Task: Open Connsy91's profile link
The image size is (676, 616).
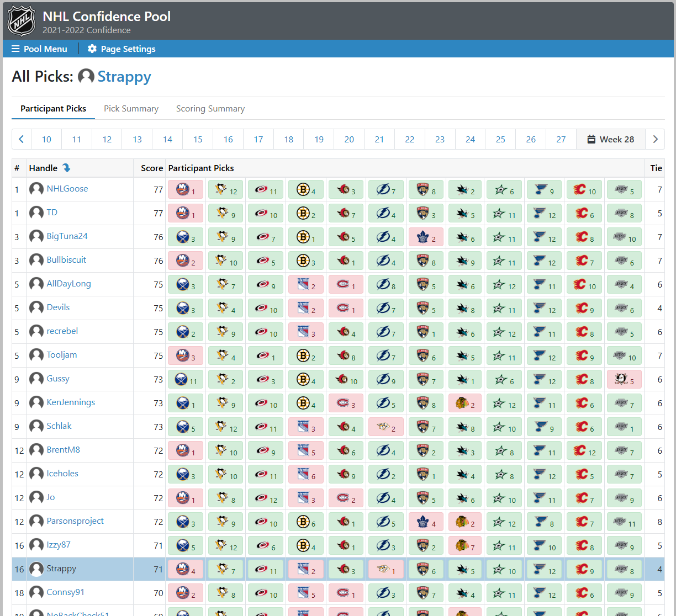Action: pos(66,592)
